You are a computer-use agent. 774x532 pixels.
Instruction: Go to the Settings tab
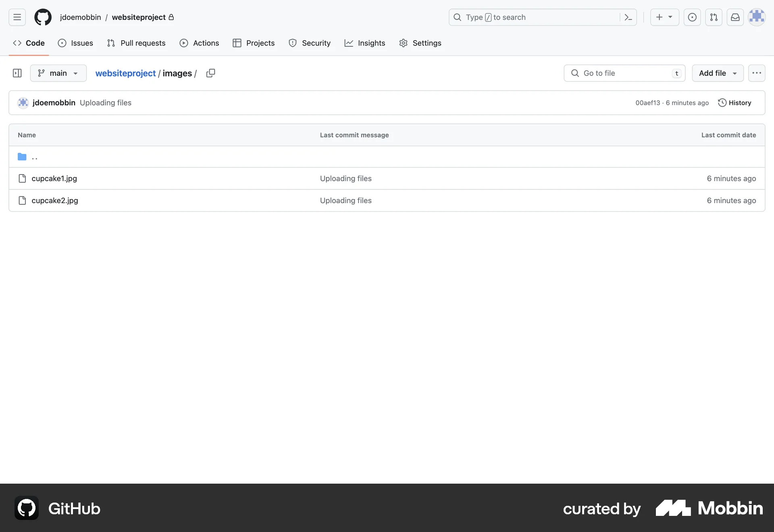[420, 43]
